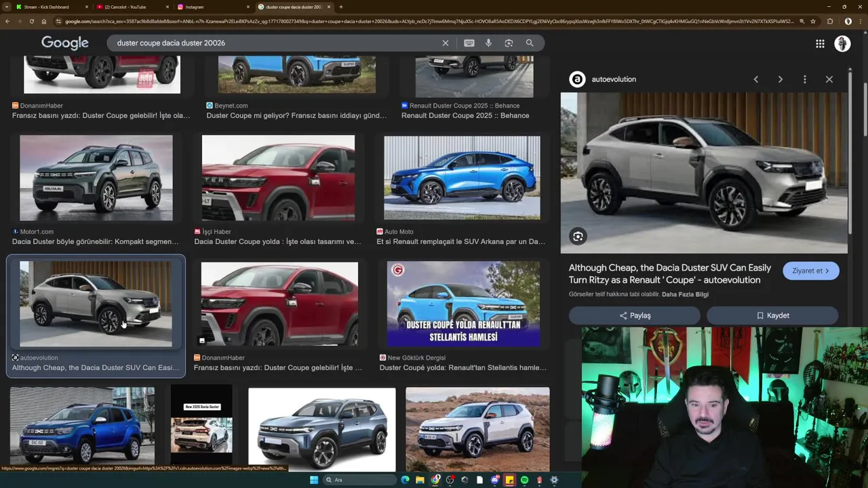Click the browser back arrow
This screenshot has width=868, height=488.
tap(7, 21)
